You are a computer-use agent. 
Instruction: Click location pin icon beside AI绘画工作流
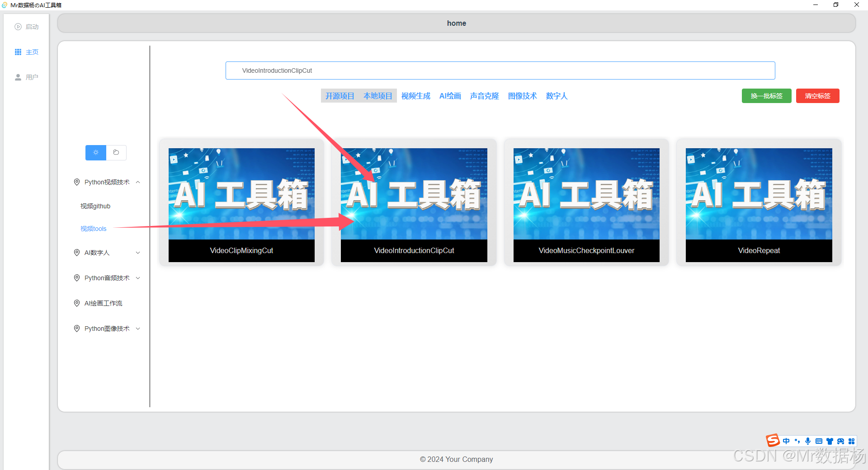click(77, 303)
